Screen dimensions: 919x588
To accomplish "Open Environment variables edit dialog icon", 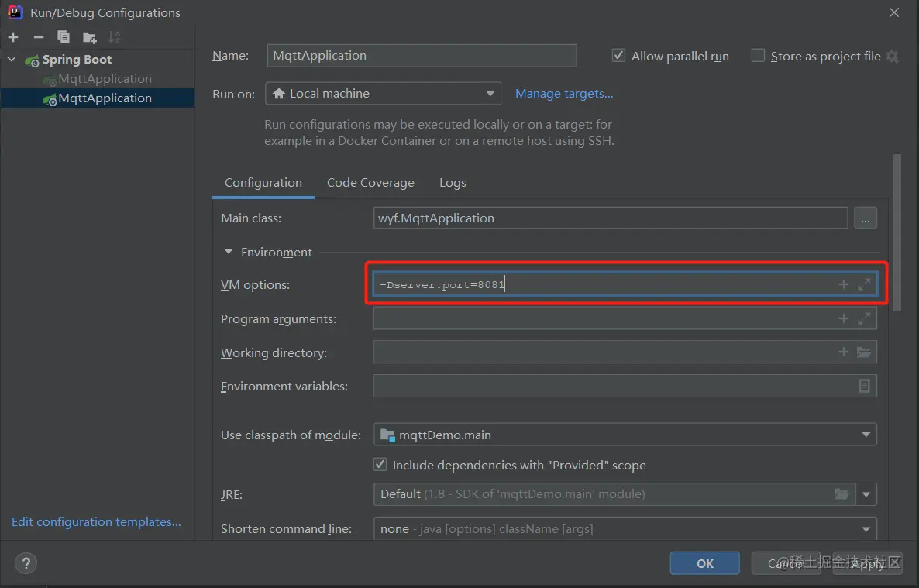I will [x=864, y=386].
